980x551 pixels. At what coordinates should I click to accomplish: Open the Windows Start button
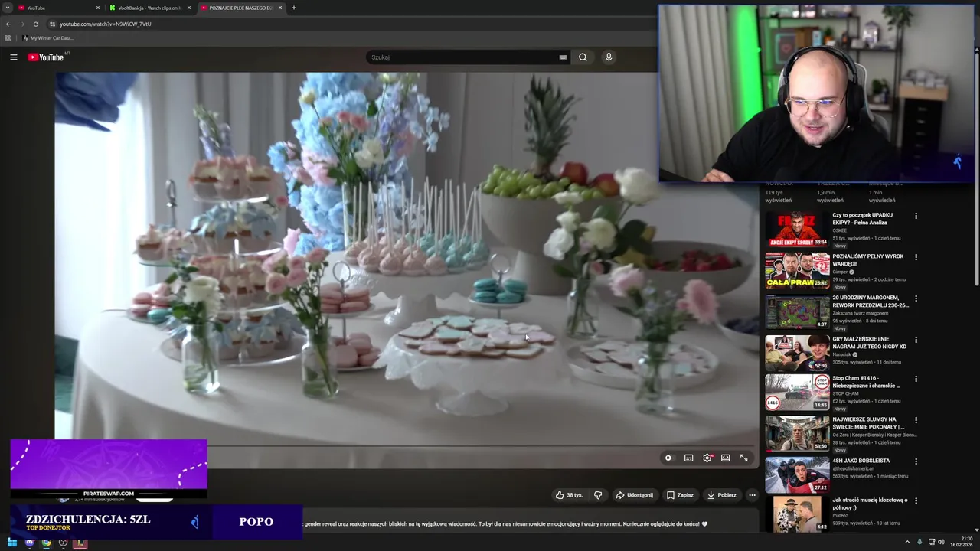coord(12,543)
